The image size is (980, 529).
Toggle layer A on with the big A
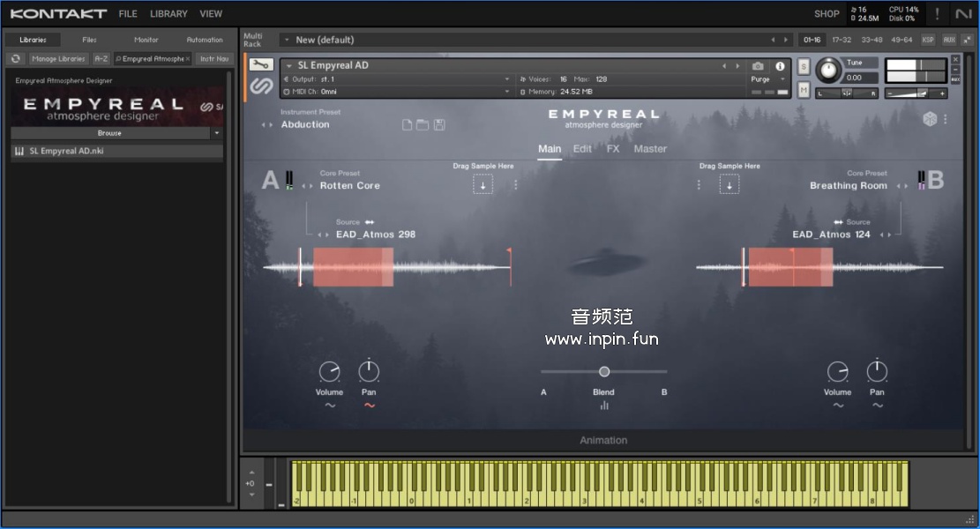(270, 180)
